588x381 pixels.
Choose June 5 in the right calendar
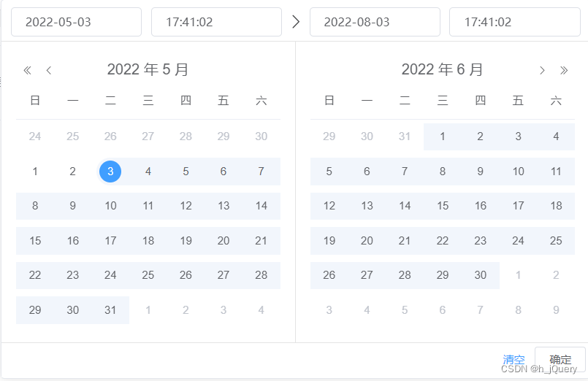click(x=329, y=172)
